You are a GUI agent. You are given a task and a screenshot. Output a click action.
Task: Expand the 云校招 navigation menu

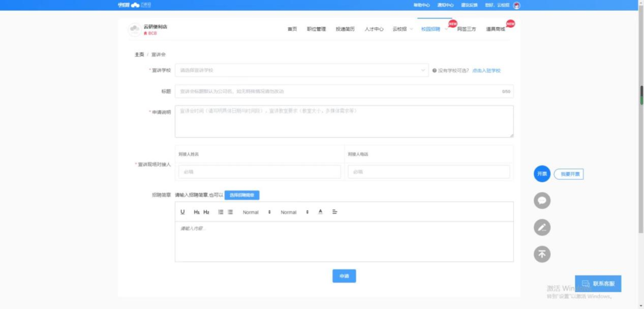point(402,29)
